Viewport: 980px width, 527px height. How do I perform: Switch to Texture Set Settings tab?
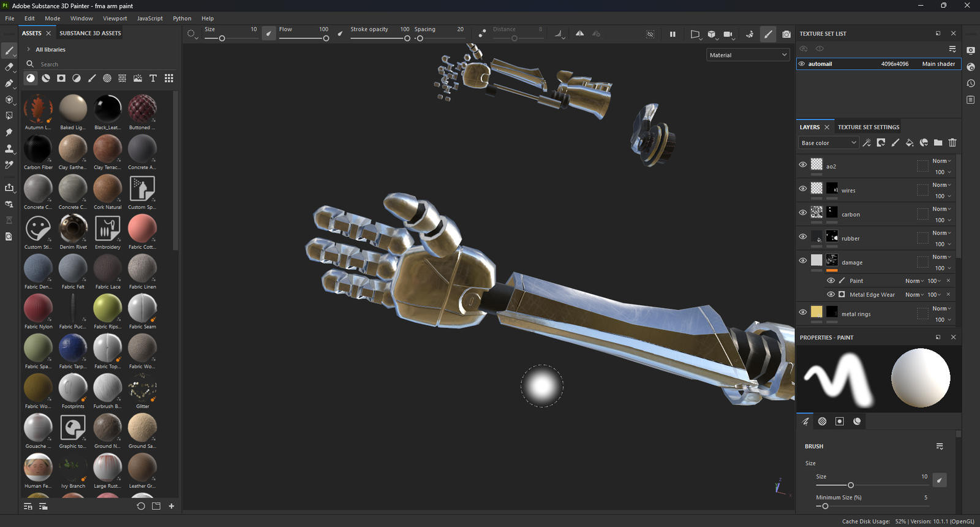pyautogui.click(x=869, y=127)
